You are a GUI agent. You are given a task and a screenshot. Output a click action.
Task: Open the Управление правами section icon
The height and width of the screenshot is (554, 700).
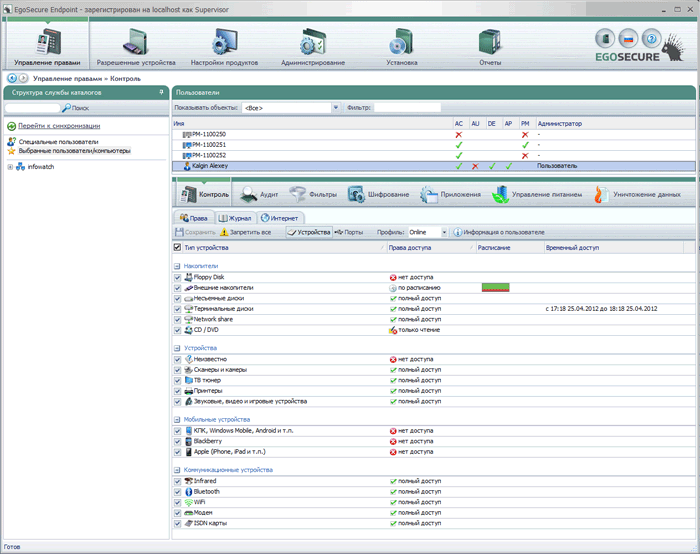pos(48,42)
